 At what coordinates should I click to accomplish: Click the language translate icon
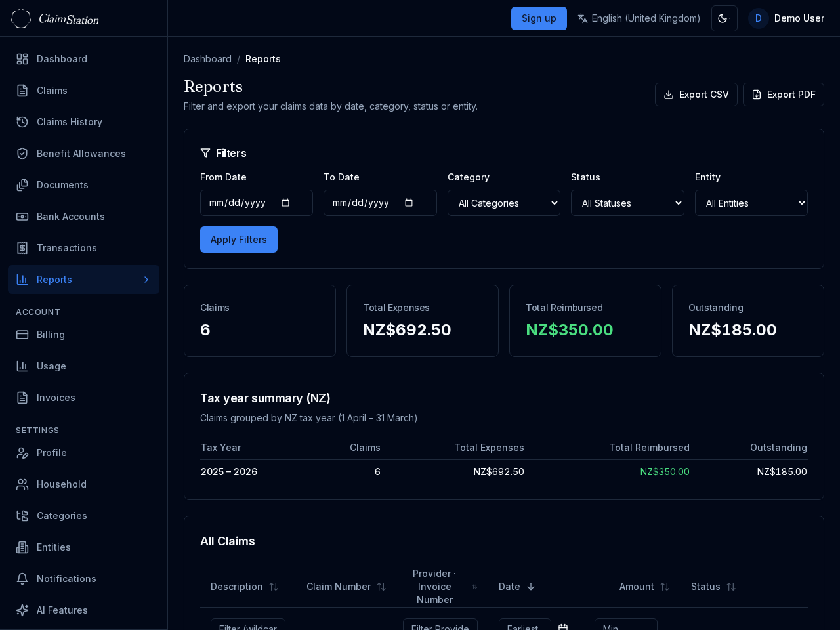583,18
